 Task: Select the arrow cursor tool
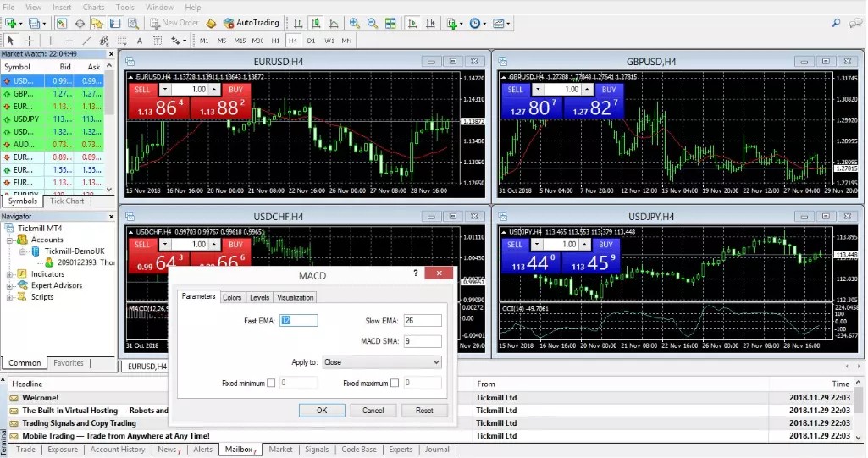(x=10, y=41)
